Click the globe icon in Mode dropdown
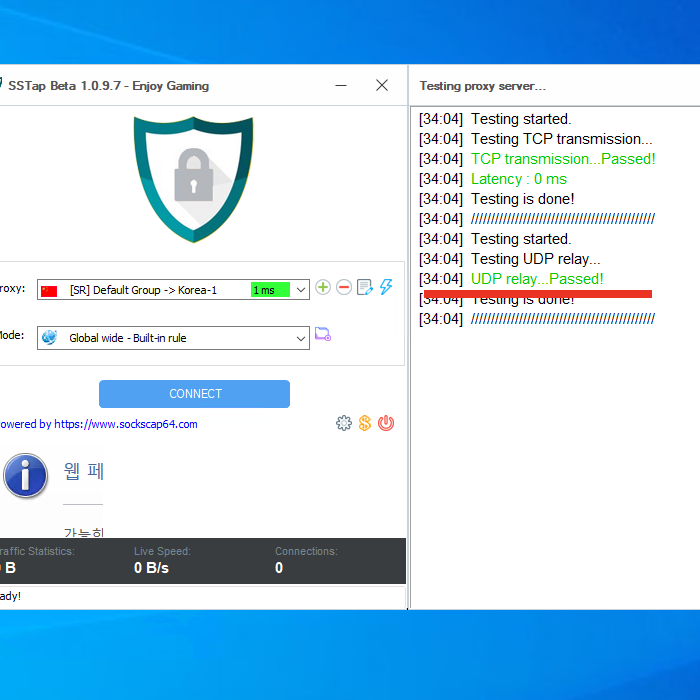700x700 pixels. (50, 338)
